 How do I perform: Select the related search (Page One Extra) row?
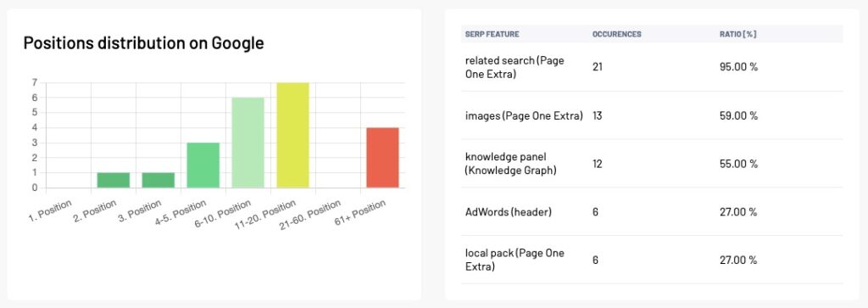[x=652, y=67]
